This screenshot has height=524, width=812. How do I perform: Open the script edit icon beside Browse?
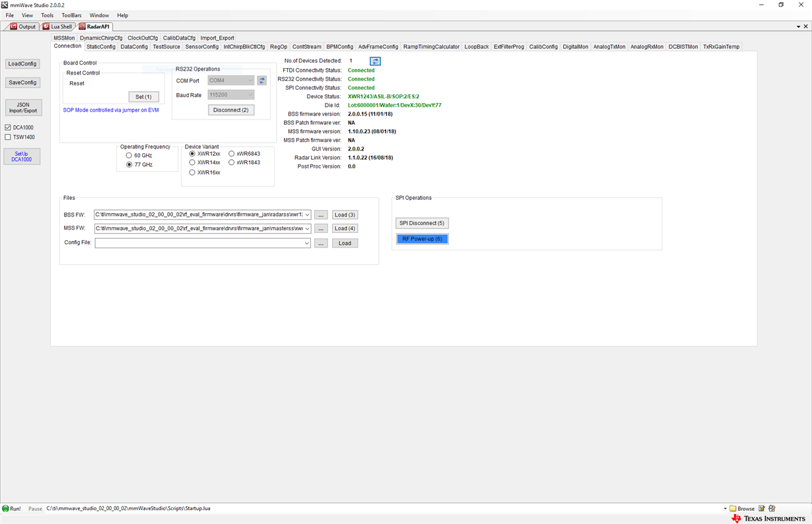762,509
